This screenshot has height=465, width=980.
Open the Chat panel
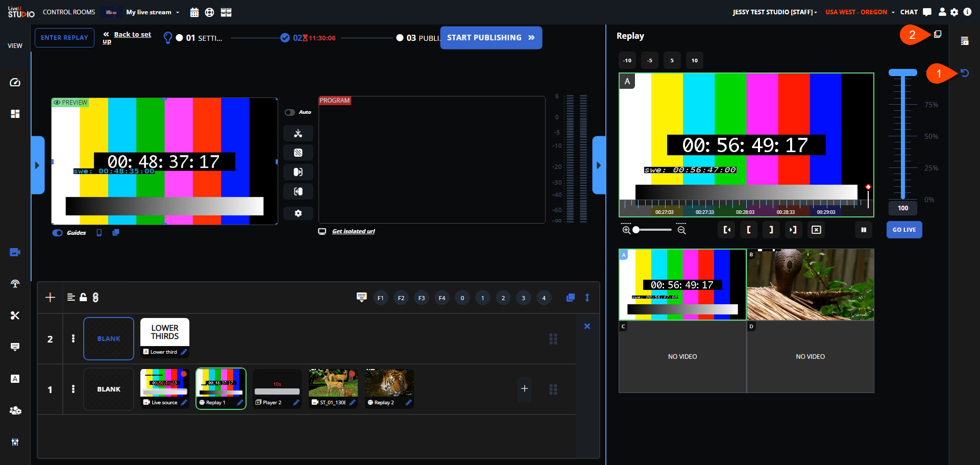pyautogui.click(x=916, y=12)
